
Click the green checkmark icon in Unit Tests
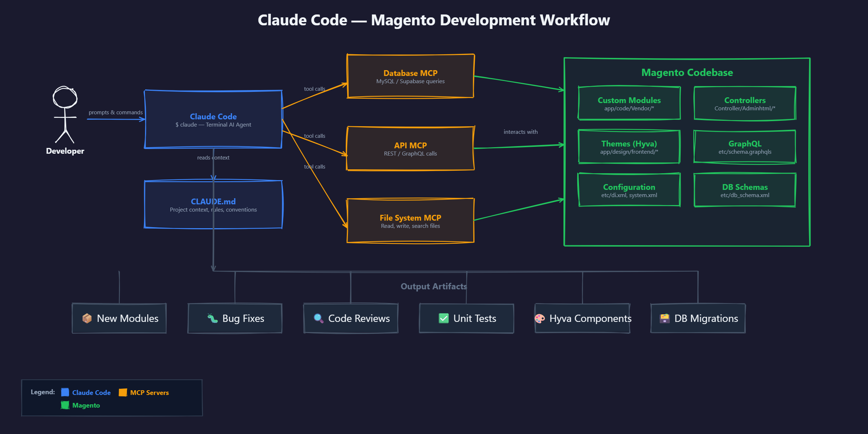coord(443,318)
